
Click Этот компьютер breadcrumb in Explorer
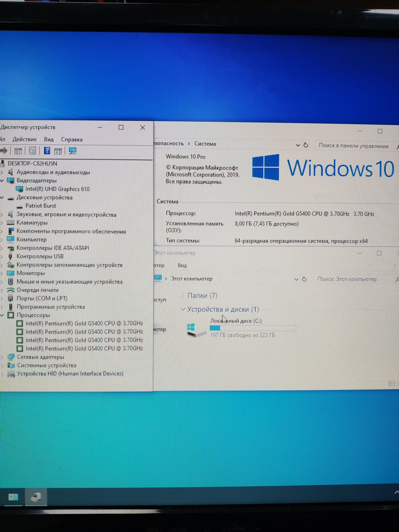click(192, 279)
